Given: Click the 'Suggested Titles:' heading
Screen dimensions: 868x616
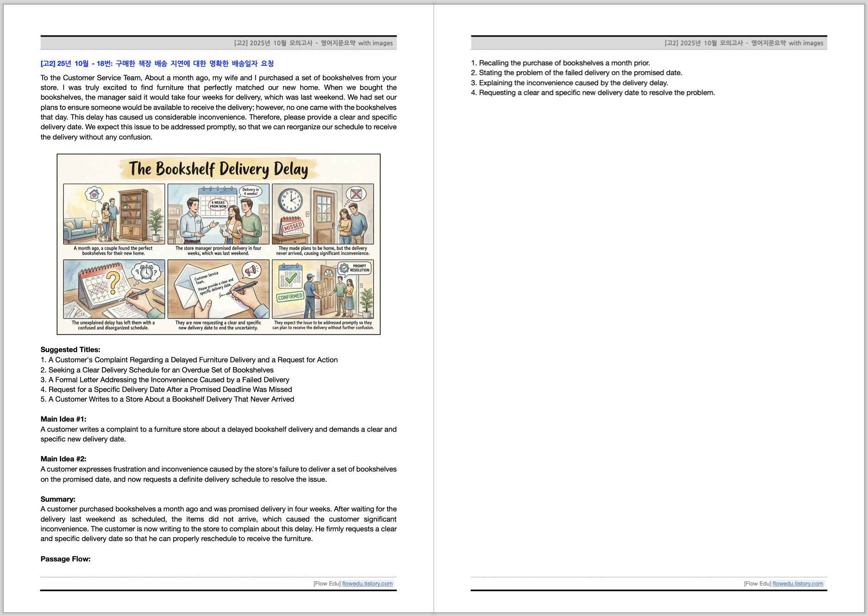Looking at the screenshot, I should [70, 350].
